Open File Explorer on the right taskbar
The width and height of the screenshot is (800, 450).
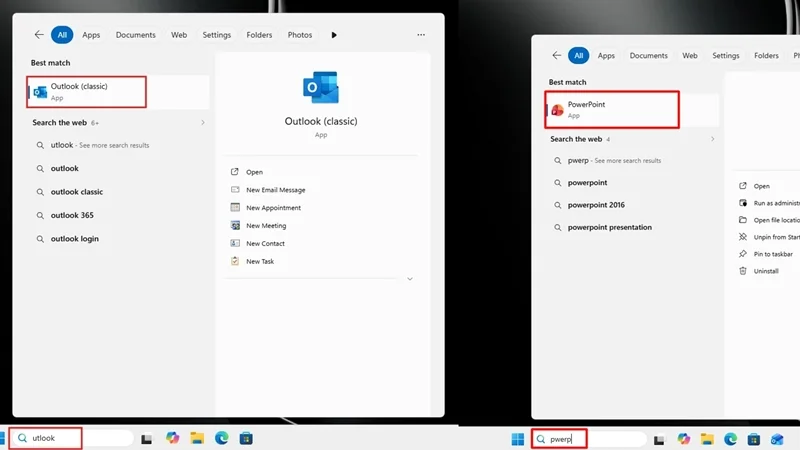[707, 439]
